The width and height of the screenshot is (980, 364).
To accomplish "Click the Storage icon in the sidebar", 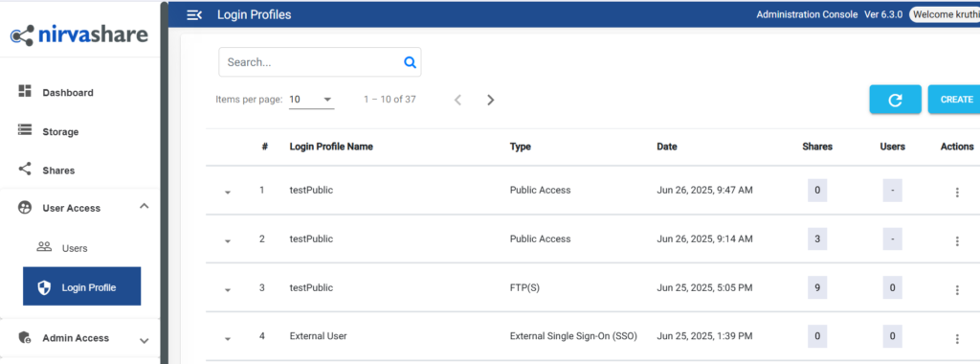I will coord(25,130).
